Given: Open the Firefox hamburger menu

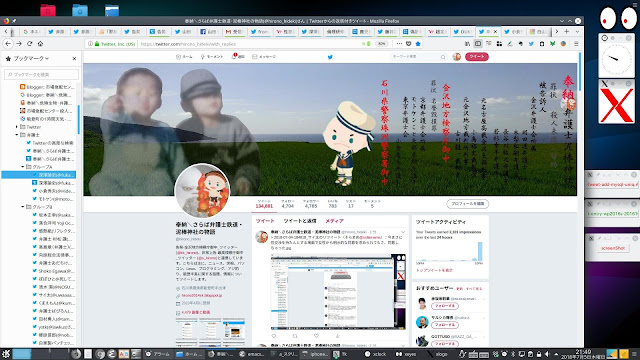Looking at the screenshot, I should [576, 44].
